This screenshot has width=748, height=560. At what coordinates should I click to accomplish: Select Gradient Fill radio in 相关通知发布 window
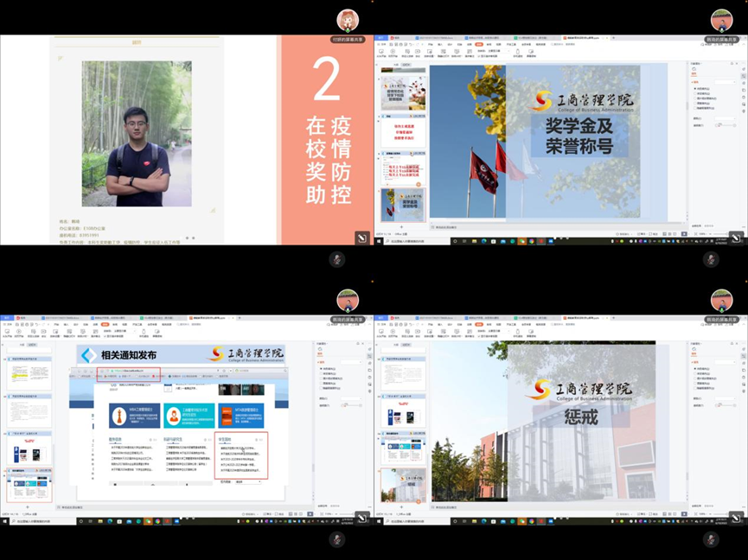pos(321,373)
